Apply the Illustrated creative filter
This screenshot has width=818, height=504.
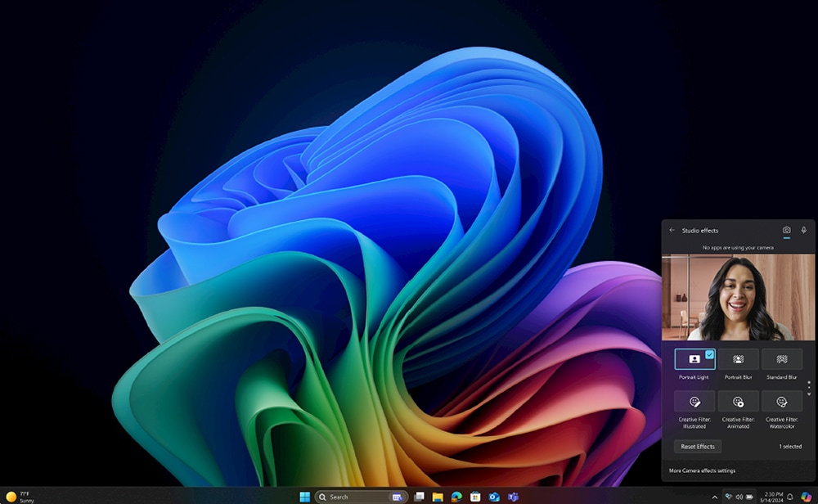tap(694, 402)
